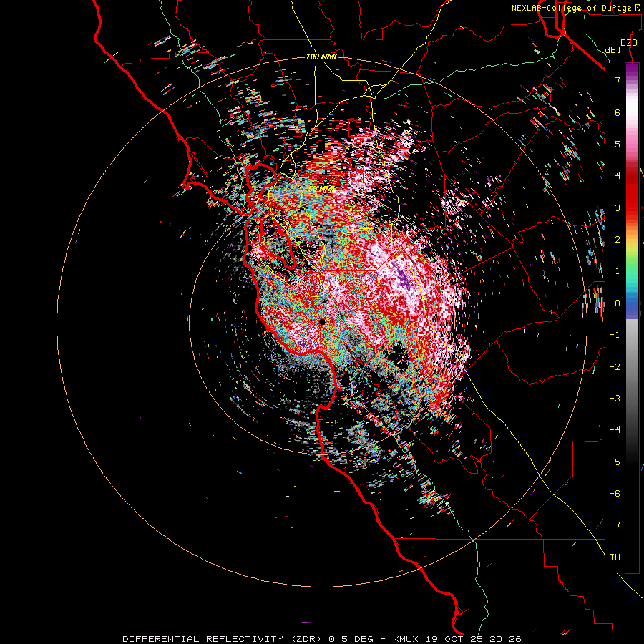Image resolution: width=644 pixels, height=644 pixels.
Task: Select the -1 value on the color scale
Action: coord(615,335)
